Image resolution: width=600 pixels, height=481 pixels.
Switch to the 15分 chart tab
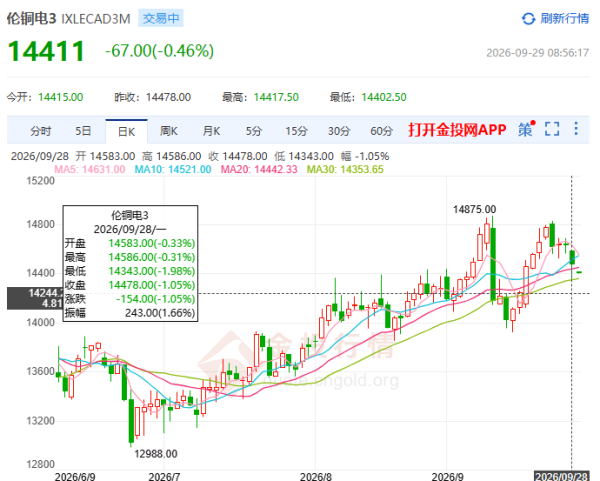click(297, 131)
